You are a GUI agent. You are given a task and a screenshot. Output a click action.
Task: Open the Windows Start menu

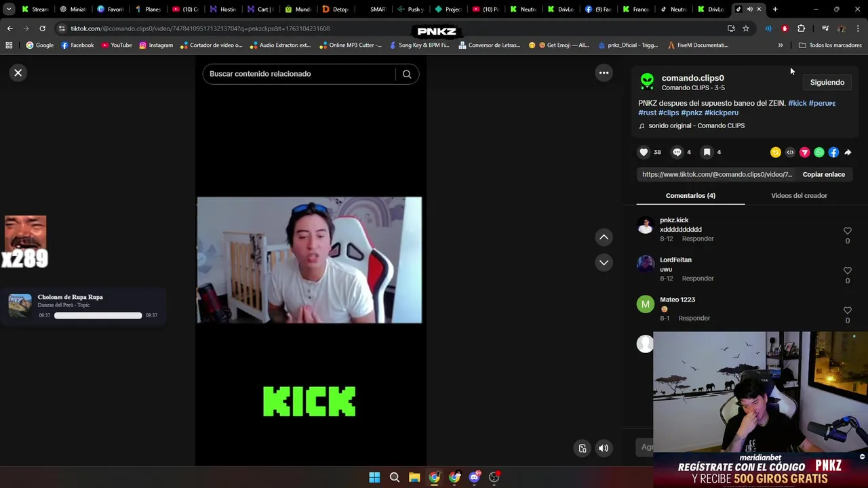click(x=374, y=477)
